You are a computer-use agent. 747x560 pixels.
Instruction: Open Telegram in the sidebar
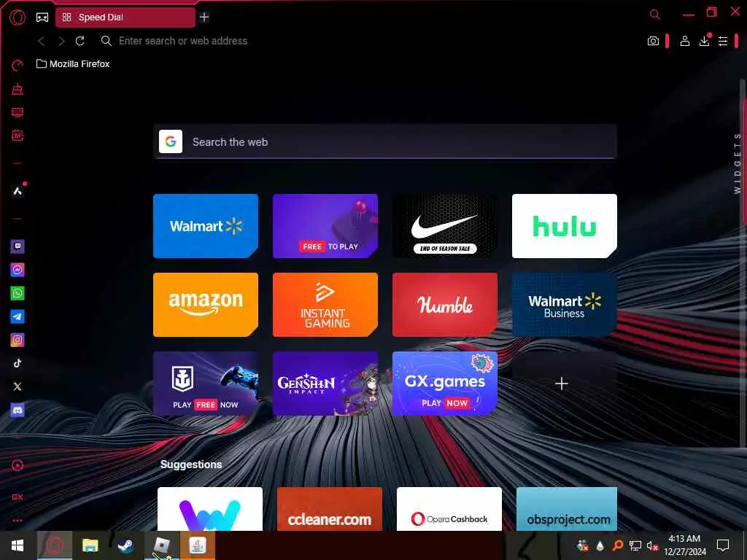(x=18, y=316)
